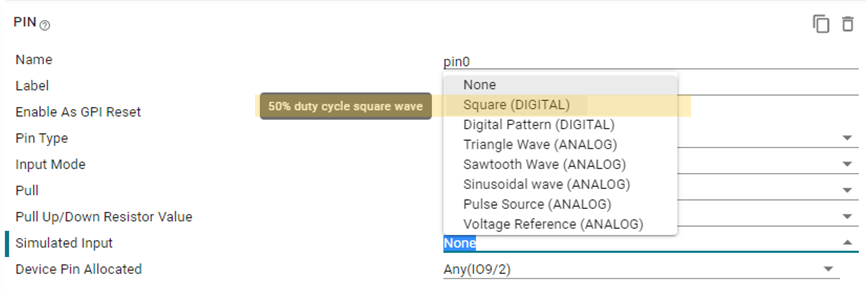Click the Name field containing pin0
The width and height of the screenshot is (868, 296).
tap(640, 62)
